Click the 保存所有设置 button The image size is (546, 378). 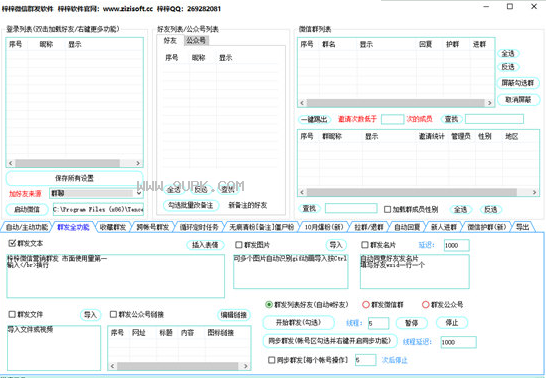[74, 178]
